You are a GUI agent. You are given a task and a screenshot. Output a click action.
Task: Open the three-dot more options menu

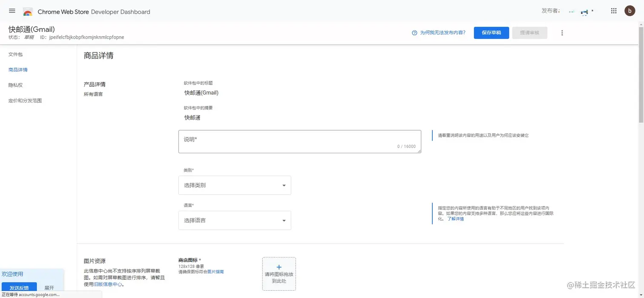(x=562, y=33)
